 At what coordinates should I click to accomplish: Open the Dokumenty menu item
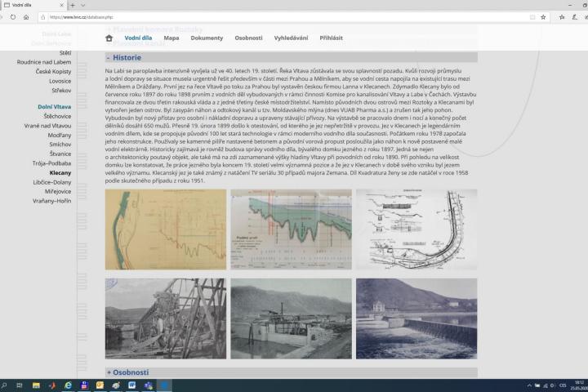click(207, 38)
